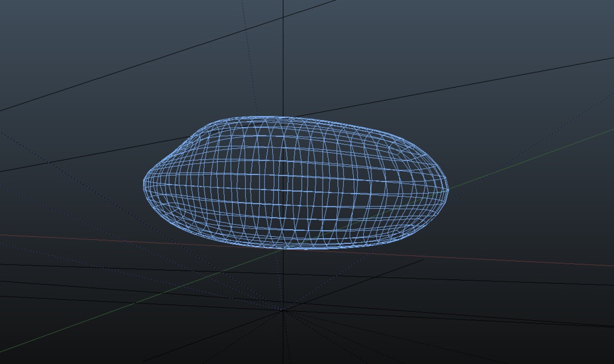The height and width of the screenshot is (364, 614).
Task: Select the red horizontal axis line
Action: coord(90,236)
